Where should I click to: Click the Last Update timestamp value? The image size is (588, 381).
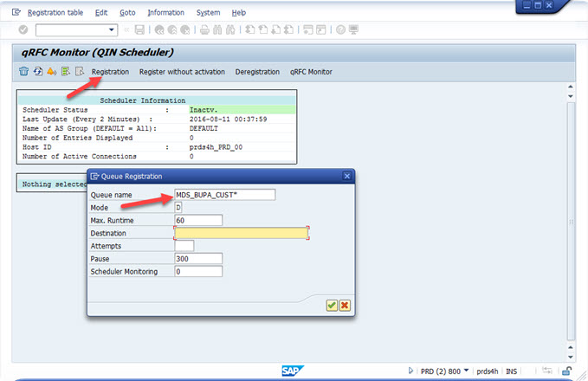228,119
